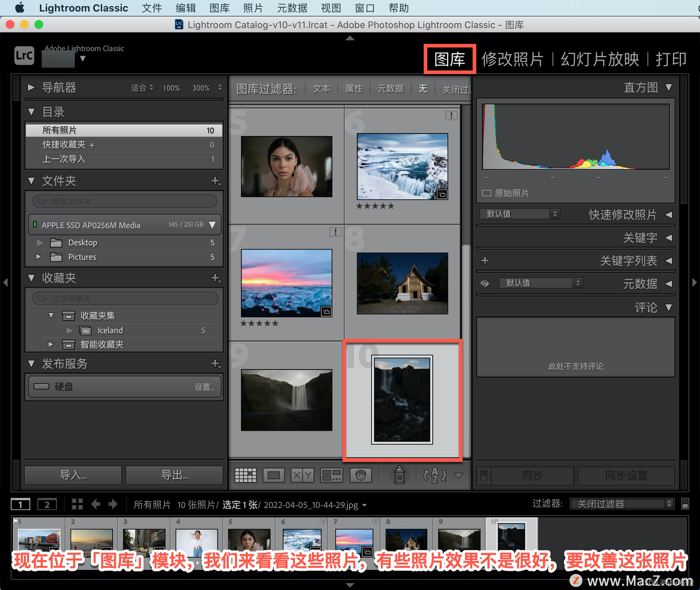Select the Skogafoss waterfall thumbnail 9

tap(287, 400)
